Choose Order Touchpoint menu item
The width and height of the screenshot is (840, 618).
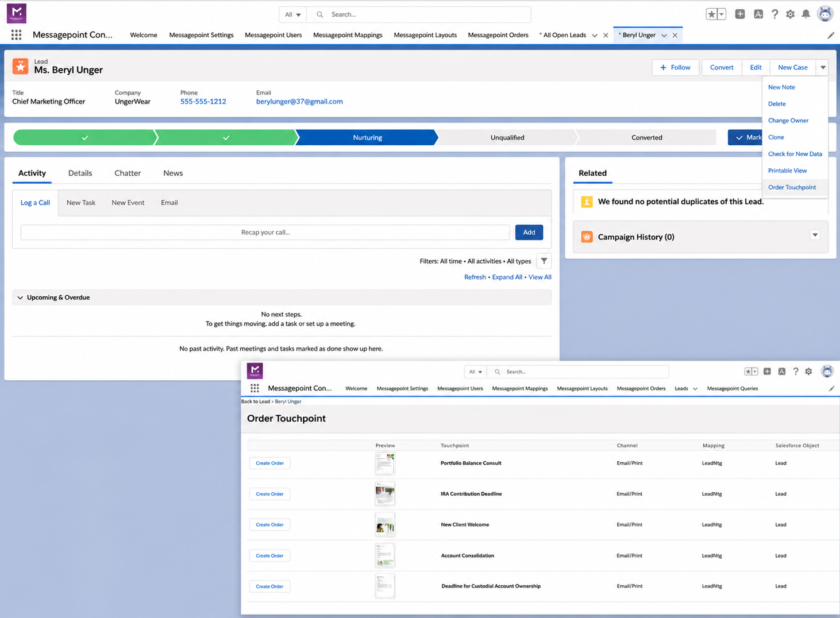click(792, 187)
